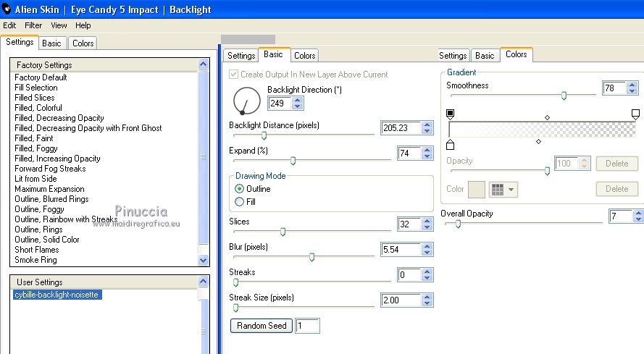The width and height of the screenshot is (644, 354).
Task: Select Filled, Foggy preset
Action: click(x=36, y=148)
